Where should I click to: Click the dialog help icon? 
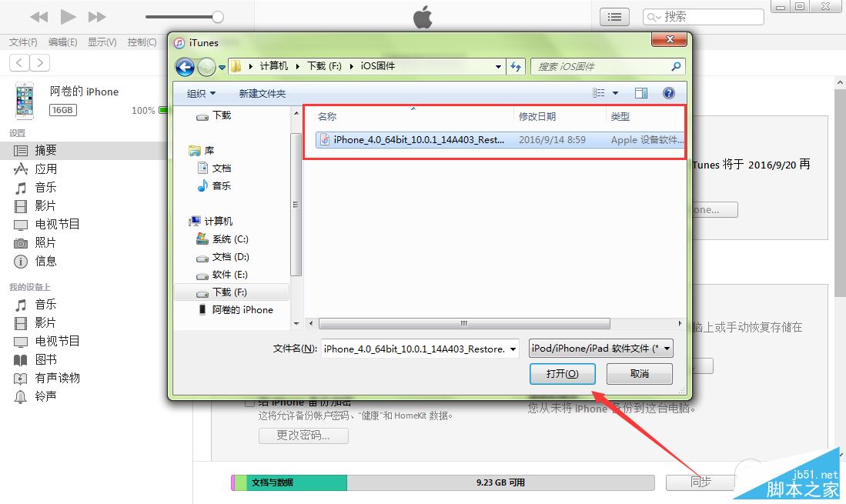pyautogui.click(x=668, y=93)
